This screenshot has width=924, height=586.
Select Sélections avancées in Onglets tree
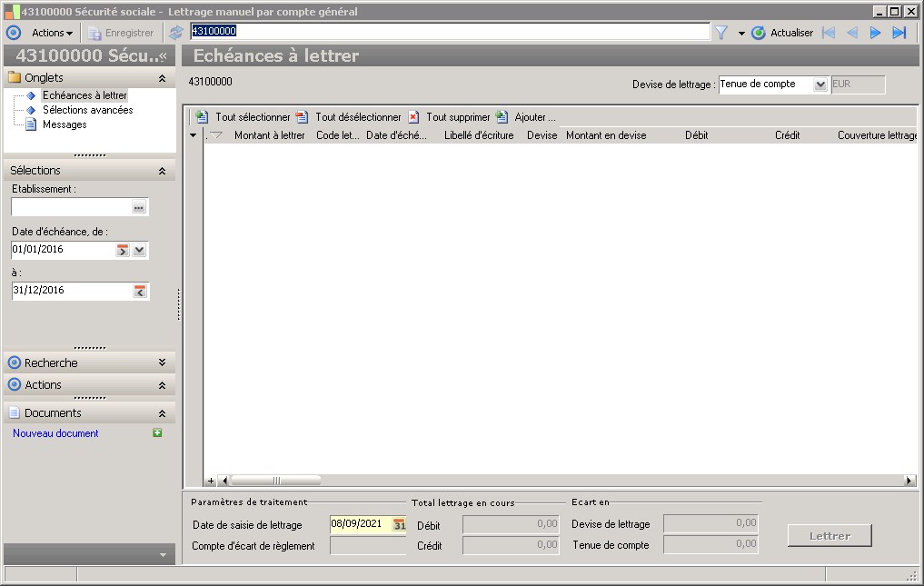click(87, 110)
